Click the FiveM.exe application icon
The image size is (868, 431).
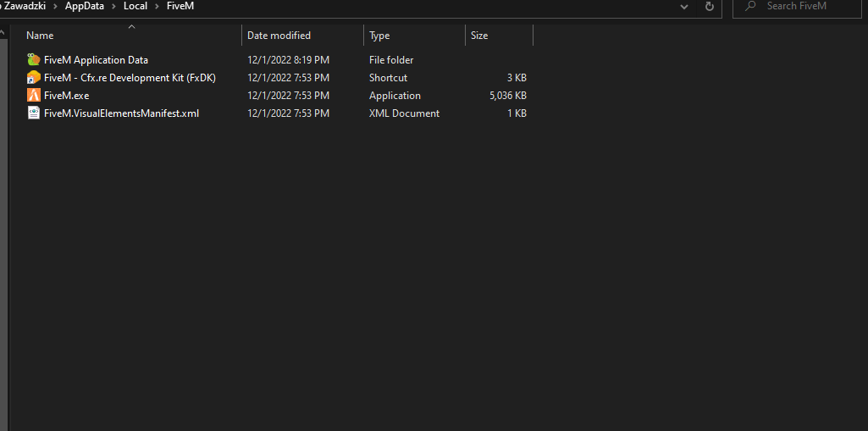(34, 96)
